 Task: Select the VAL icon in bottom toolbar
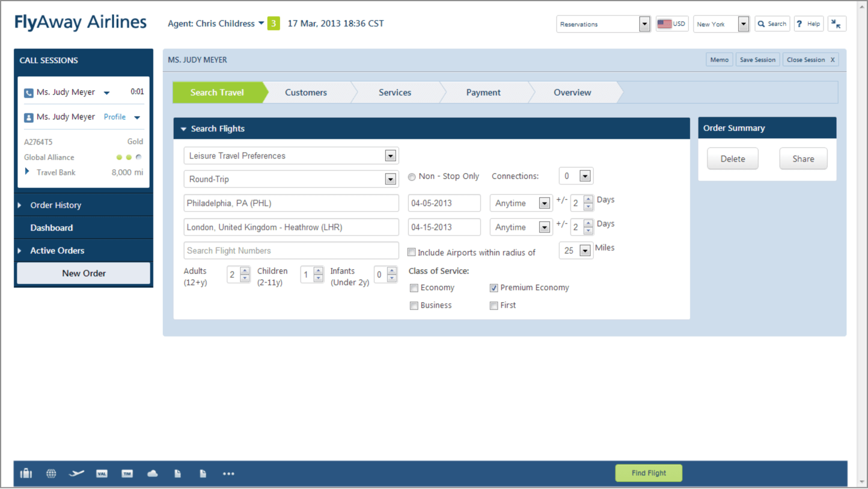[x=102, y=473]
